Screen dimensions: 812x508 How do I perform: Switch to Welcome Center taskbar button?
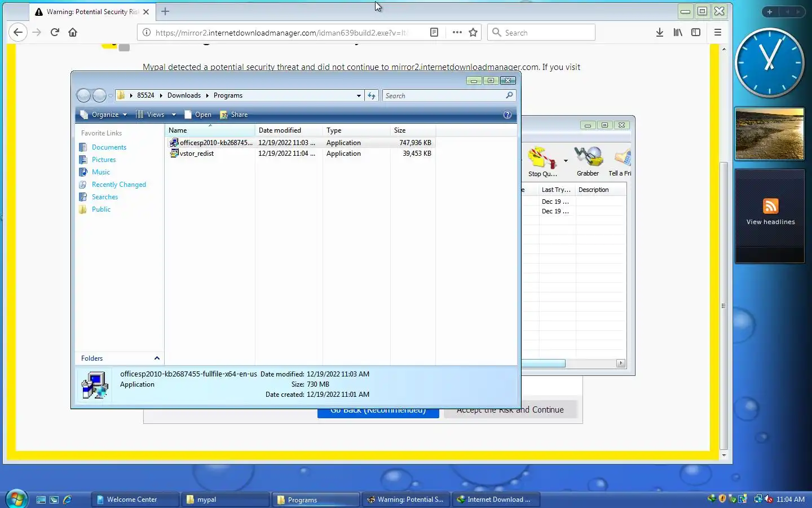tap(135, 500)
